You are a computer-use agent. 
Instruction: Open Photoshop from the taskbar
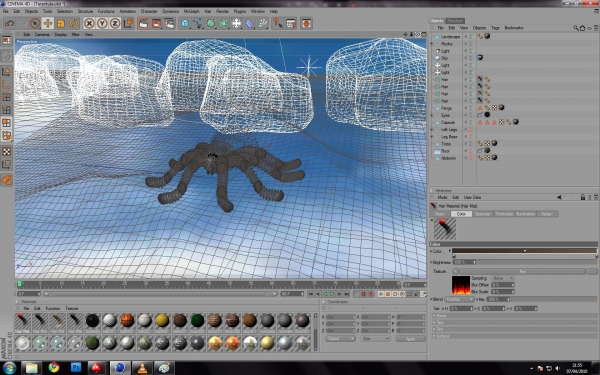(76, 368)
